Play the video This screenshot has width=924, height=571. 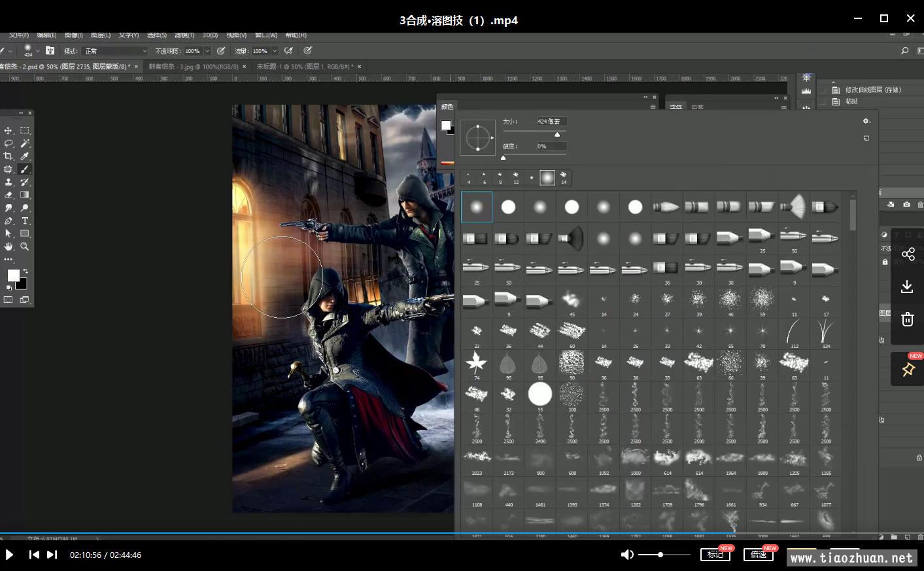click(x=9, y=555)
